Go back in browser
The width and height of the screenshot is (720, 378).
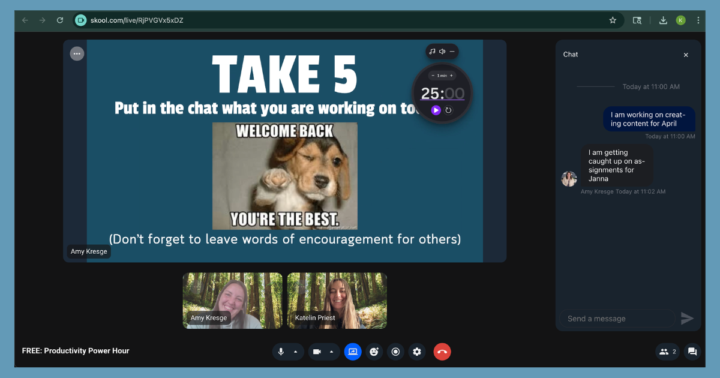pos(25,20)
